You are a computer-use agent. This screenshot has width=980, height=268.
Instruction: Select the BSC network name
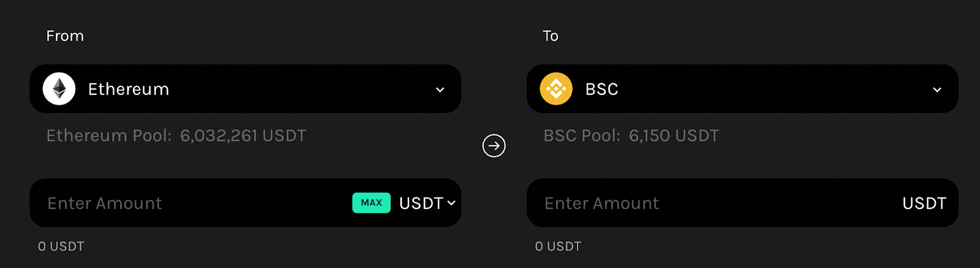(x=602, y=89)
